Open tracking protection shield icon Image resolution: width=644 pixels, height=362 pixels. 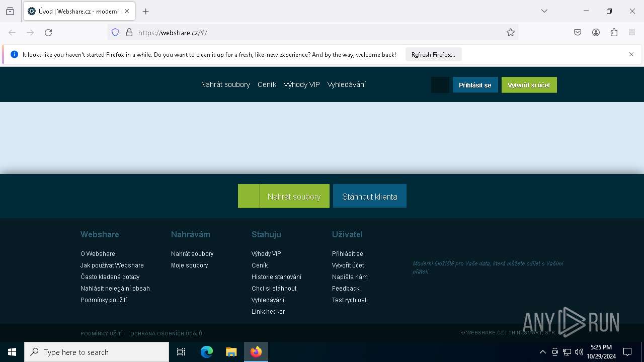(115, 33)
